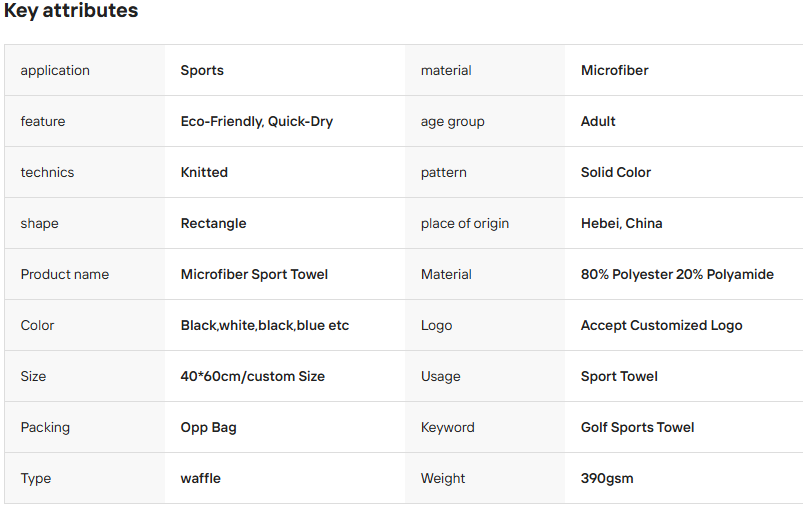Click the Opp Bag packing value

[x=208, y=427]
